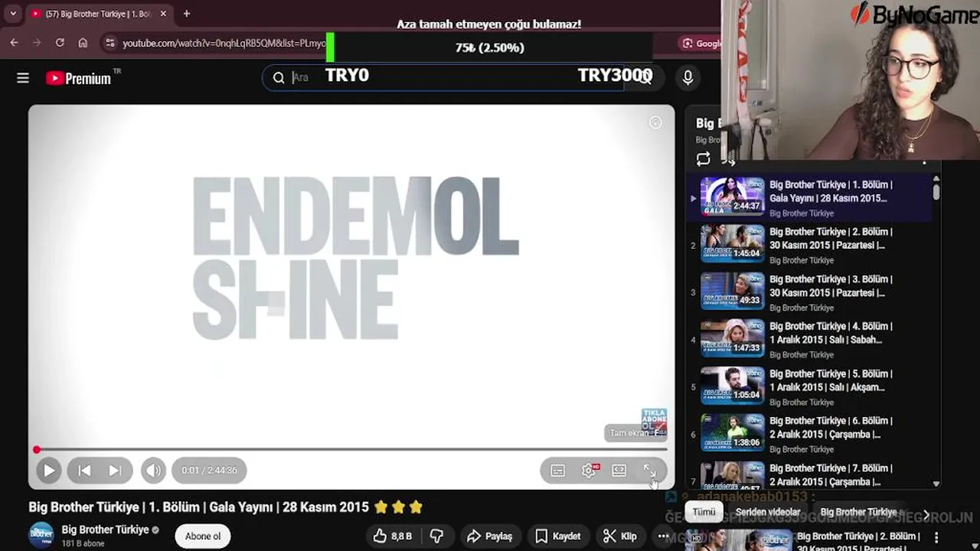980x551 pixels.
Task: Enter full screen mode
Action: click(x=649, y=471)
